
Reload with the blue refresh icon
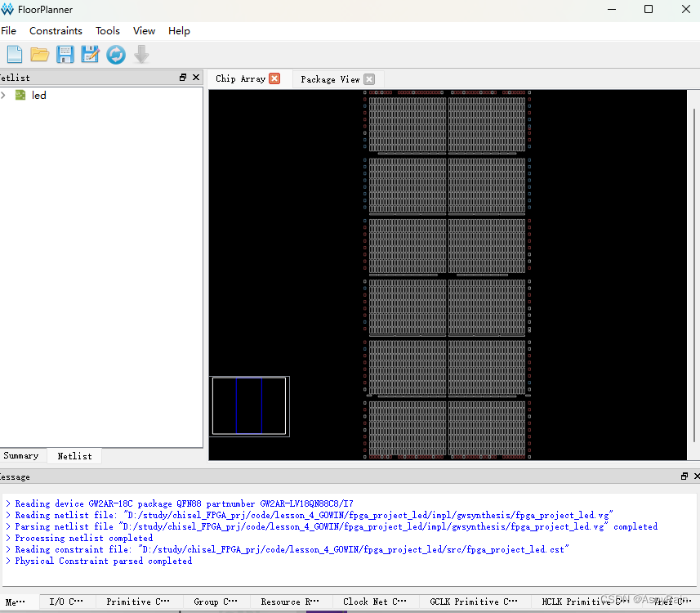116,55
